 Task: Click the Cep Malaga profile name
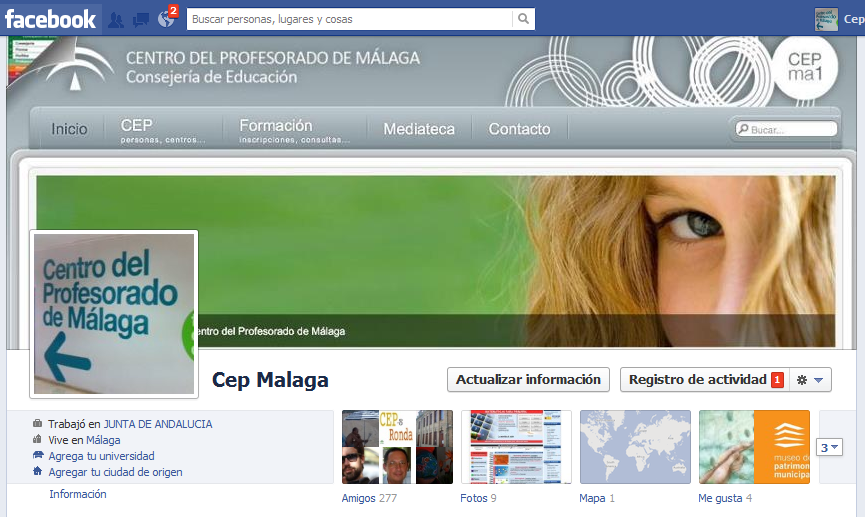270,380
